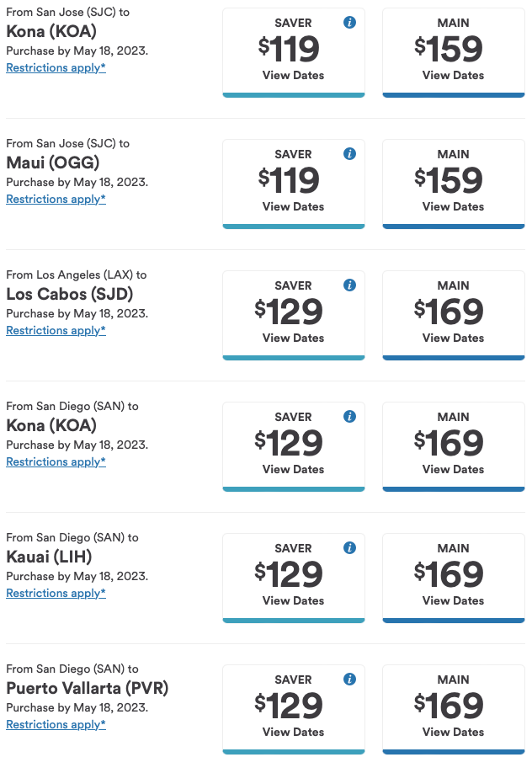Viewport: 532px width, 773px height.
Task: Open Restrictions apply link for Puerto Vallarta
Action: click(x=56, y=724)
